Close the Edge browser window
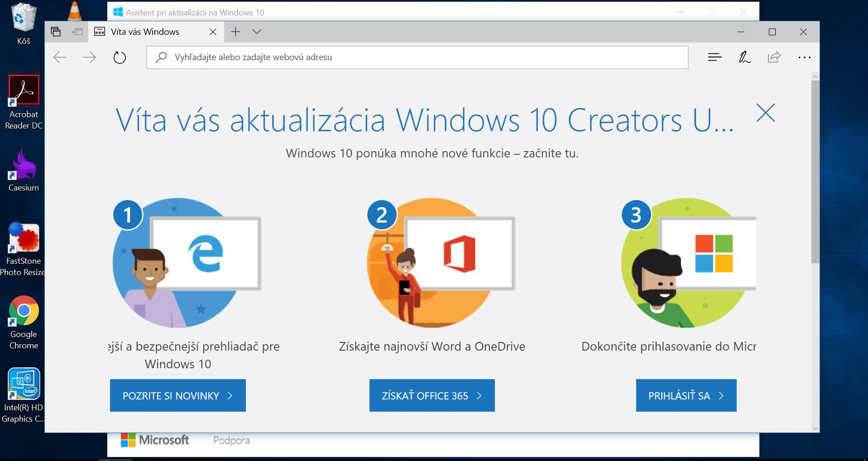The height and width of the screenshot is (461, 868). click(803, 32)
